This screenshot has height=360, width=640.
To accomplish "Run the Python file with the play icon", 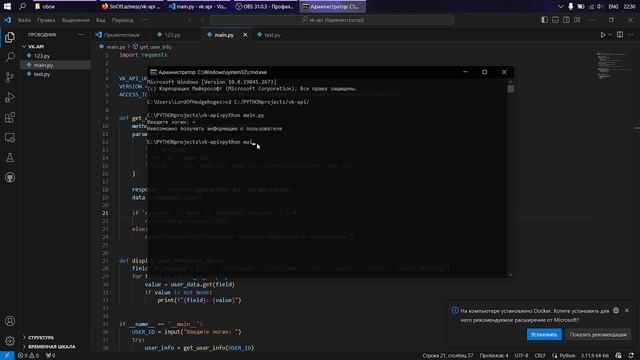I will (x=602, y=35).
